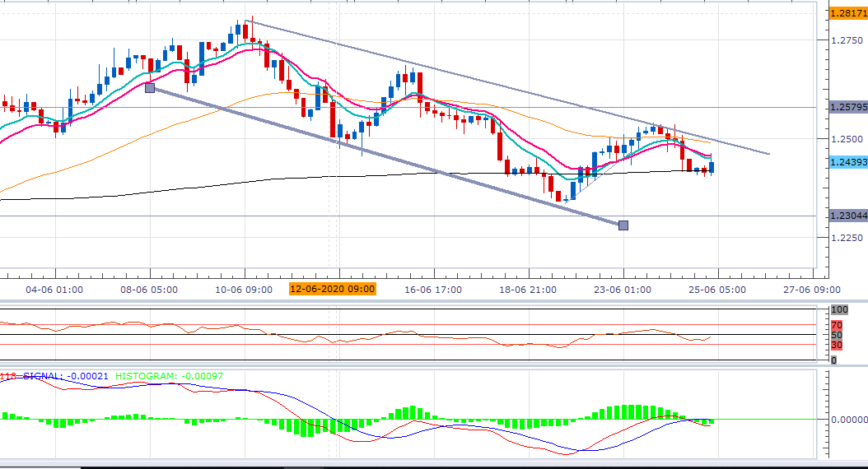Viewport: 868px width, 469px height.
Task: Click the 27-06 09:00 time axis label
Action: tap(811, 290)
